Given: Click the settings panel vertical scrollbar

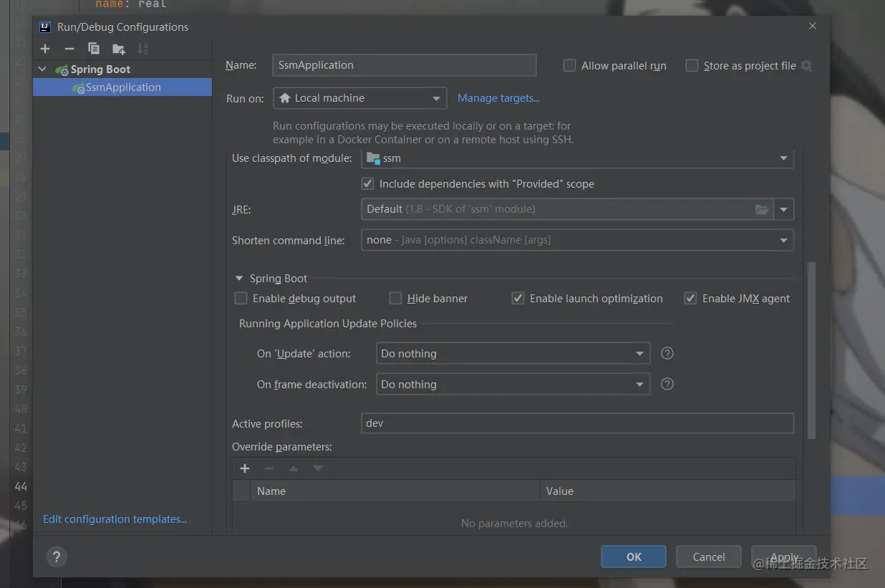Looking at the screenshot, I should [811, 350].
